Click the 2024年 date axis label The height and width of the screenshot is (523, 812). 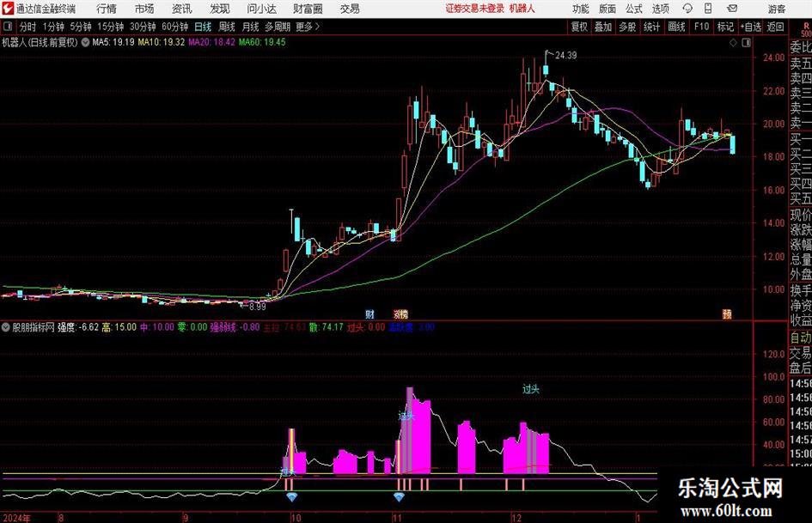[x=16, y=518]
